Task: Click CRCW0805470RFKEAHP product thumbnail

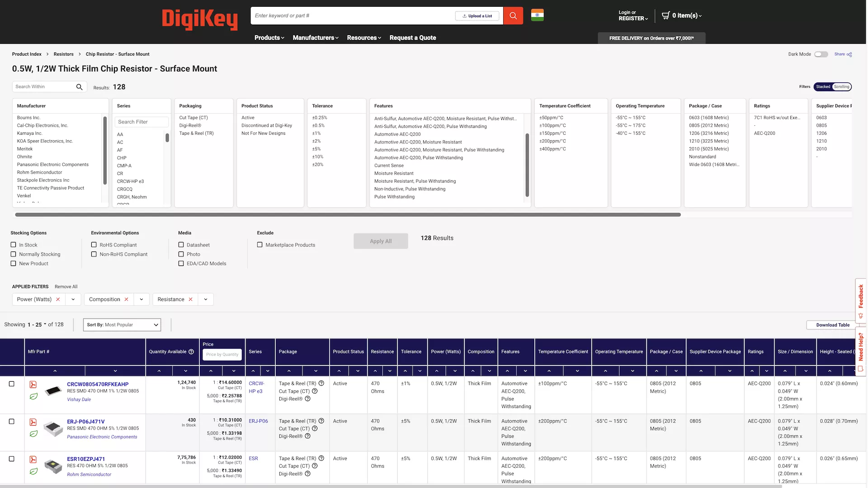Action: (53, 391)
